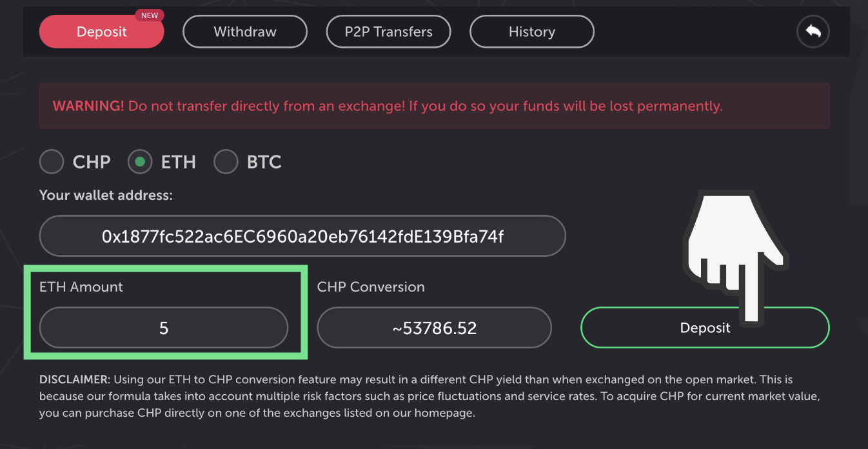This screenshot has height=449, width=868.
Task: Focus the ETH Amount input box
Action: pos(164,328)
